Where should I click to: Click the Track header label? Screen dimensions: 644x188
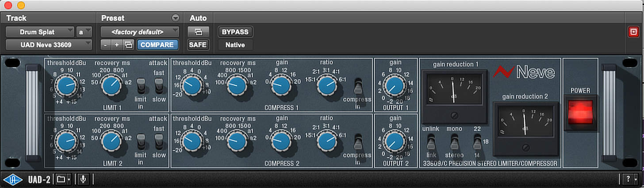(x=16, y=18)
